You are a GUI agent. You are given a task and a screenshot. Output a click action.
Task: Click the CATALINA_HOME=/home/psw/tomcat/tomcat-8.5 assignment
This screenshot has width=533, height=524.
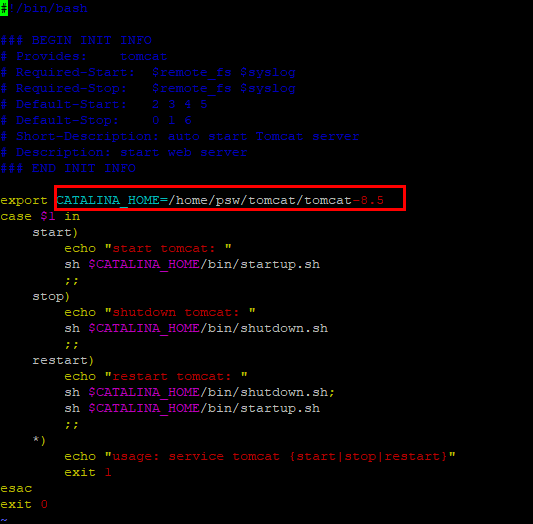220,200
